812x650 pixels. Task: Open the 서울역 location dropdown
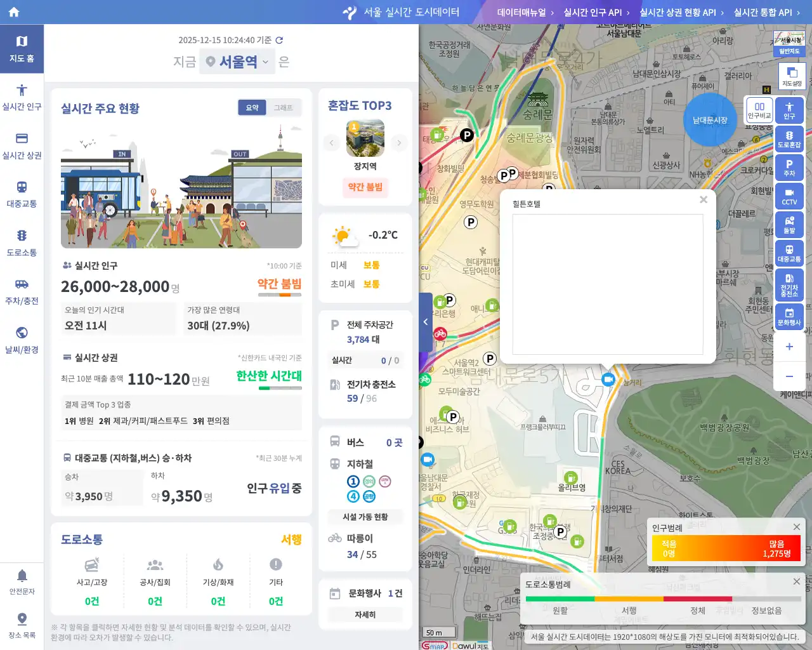[237, 62]
